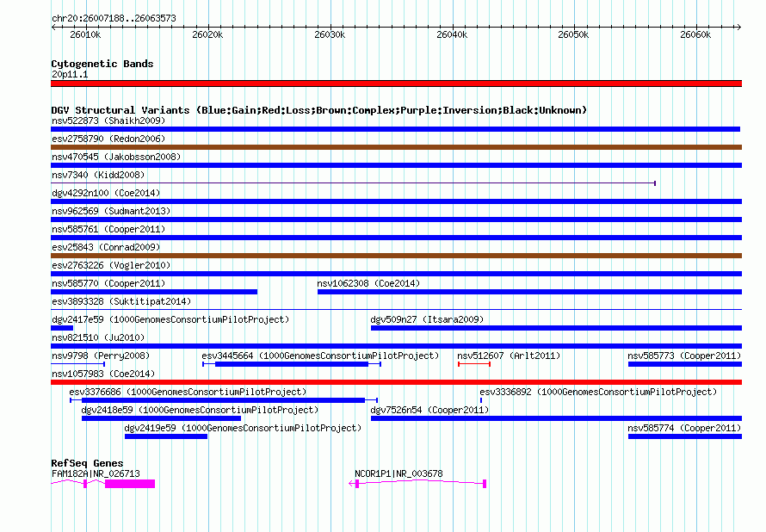Click the 26010k ruler label

[x=85, y=34]
